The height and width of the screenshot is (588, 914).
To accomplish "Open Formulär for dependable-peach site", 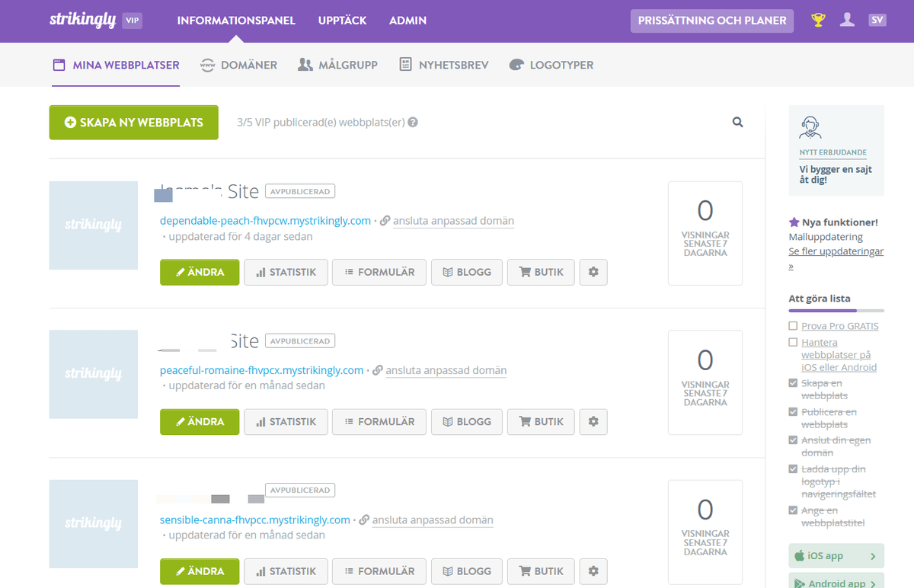I will click(x=379, y=272).
